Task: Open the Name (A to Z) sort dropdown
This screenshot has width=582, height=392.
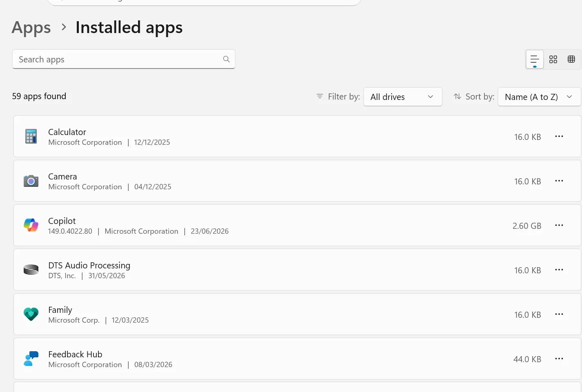Action: coord(539,97)
